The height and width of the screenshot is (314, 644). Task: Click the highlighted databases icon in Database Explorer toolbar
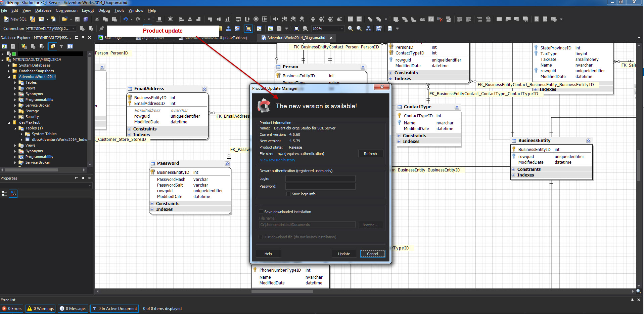tap(52, 46)
